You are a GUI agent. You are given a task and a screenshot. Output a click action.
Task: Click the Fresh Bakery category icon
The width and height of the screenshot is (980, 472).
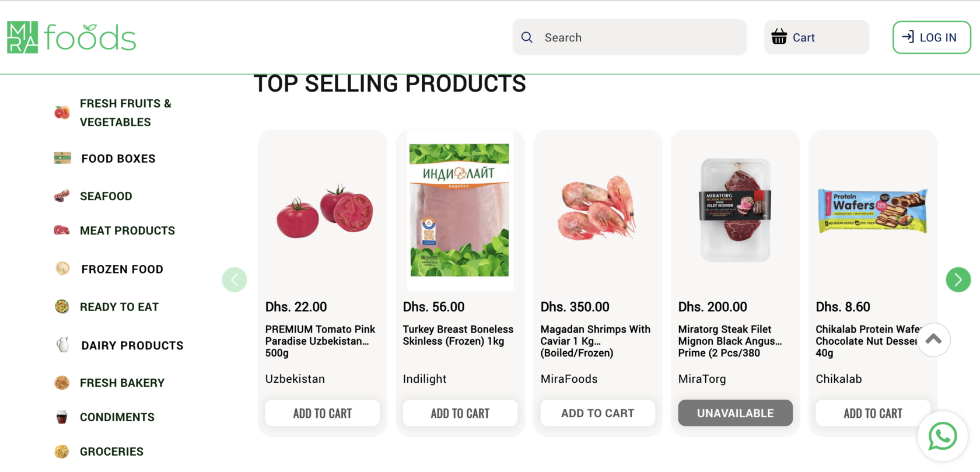click(x=62, y=383)
